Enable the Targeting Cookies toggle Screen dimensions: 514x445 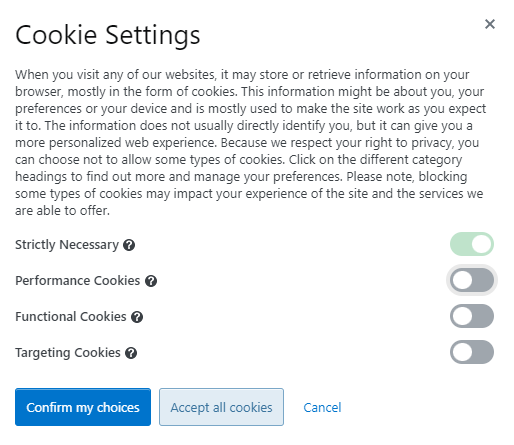click(x=472, y=352)
